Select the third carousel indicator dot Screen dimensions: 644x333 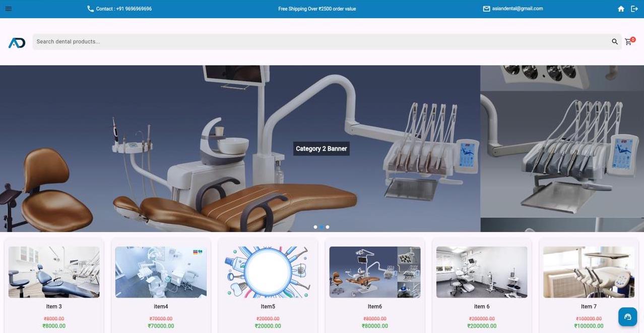click(328, 227)
